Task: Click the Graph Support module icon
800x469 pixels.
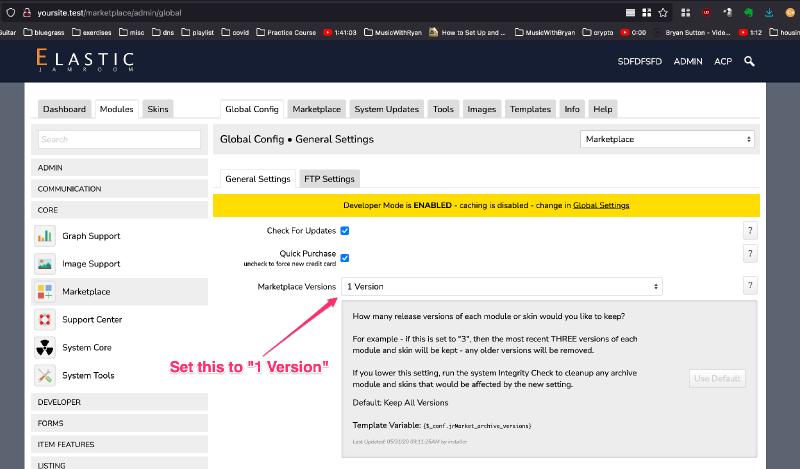Action: click(45, 236)
